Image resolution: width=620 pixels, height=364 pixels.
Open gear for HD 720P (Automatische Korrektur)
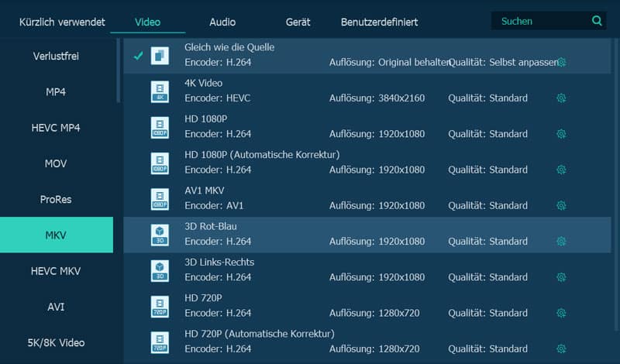[x=561, y=349]
